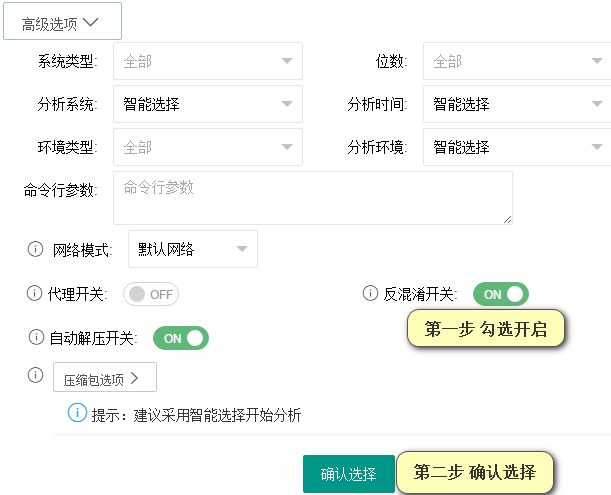Click info icon beside 压缩包选项

(35, 375)
